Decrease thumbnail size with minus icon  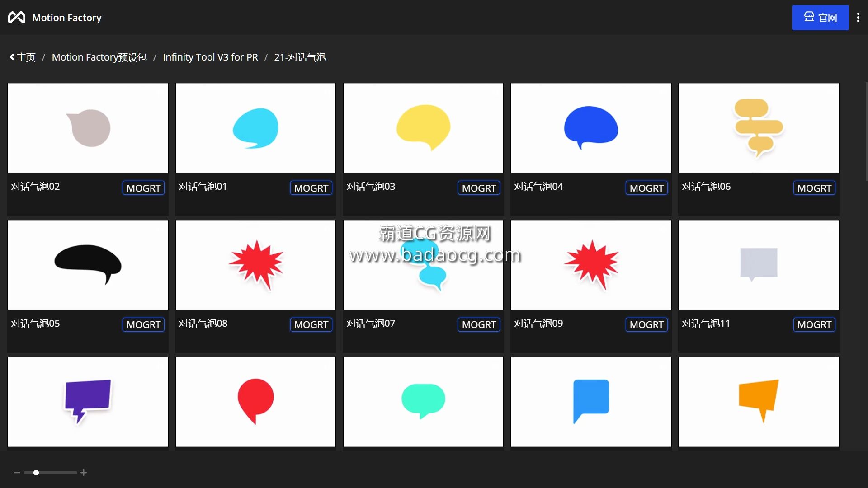click(x=17, y=473)
